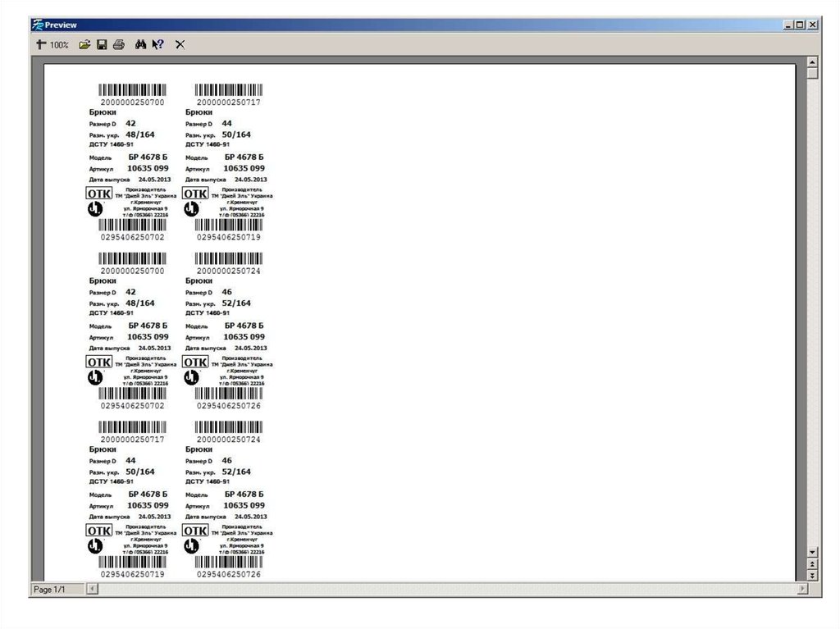Click the FastReport icon in title bar
The width and height of the screenshot is (840, 629).
(x=38, y=25)
